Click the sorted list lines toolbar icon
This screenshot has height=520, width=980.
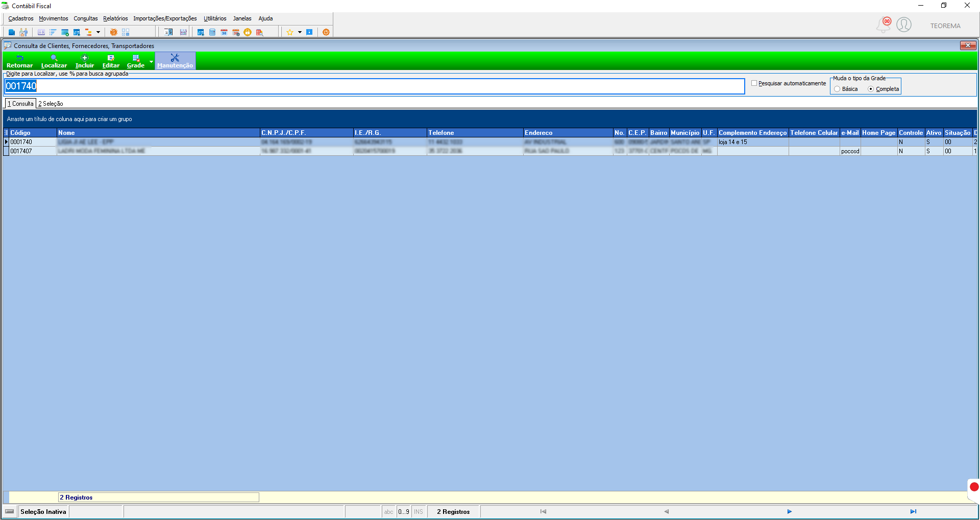53,32
